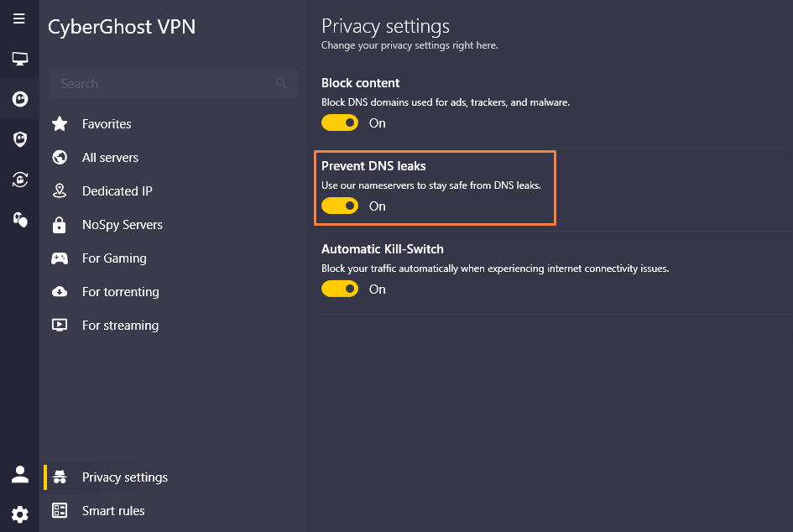Viewport: 793px width, 532px height.
Task: Click the star icon next to Favorites
Action: click(x=59, y=123)
